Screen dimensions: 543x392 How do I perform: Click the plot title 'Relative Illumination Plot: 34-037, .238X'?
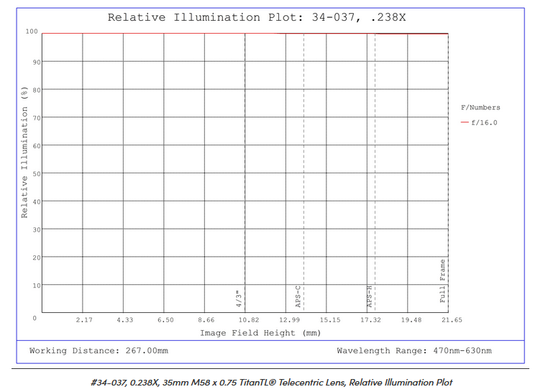[x=257, y=17]
